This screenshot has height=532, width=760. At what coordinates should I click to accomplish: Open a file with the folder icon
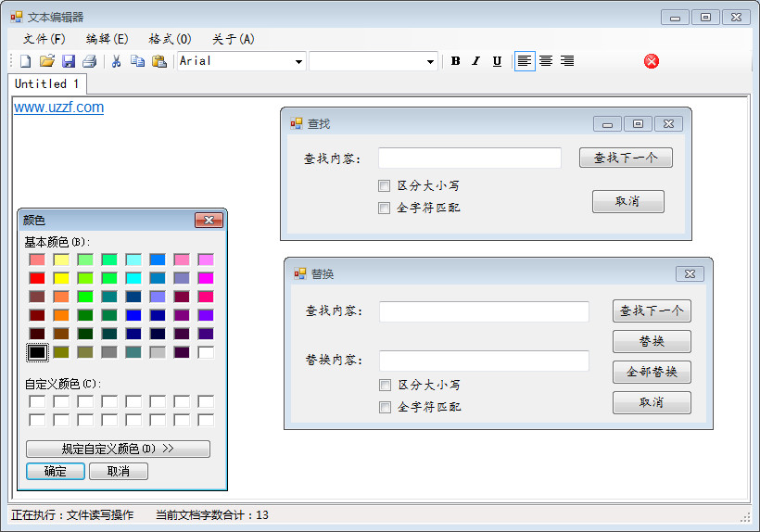[x=47, y=61]
